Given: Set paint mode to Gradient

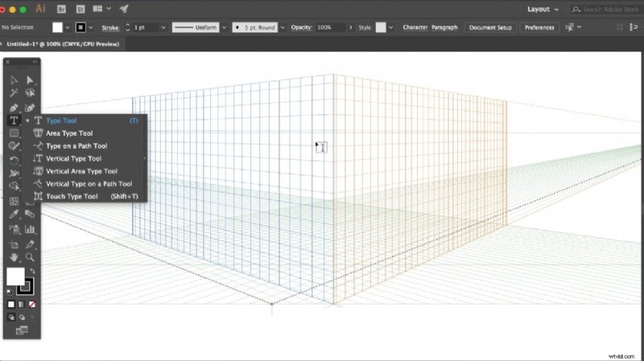Looking at the screenshot, I should coord(22,305).
